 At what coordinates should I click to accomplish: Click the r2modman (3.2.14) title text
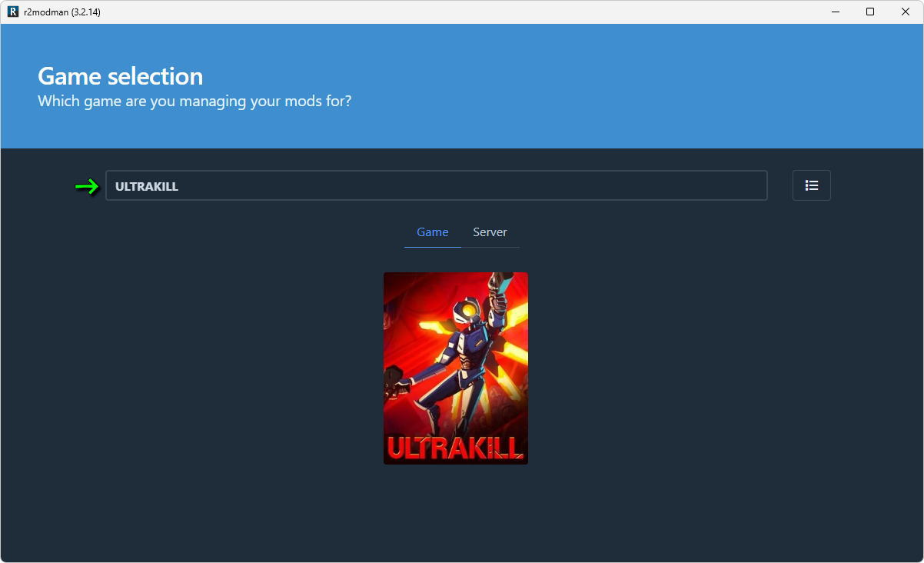pos(62,12)
